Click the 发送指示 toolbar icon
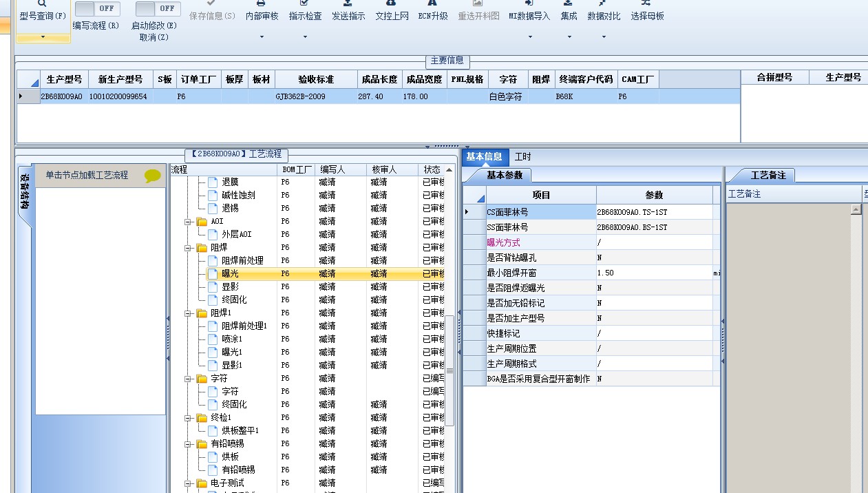Viewport: 868px width, 493px height. click(x=348, y=11)
